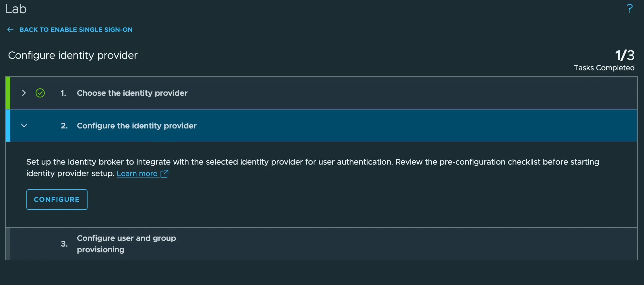Image resolution: width=644 pixels, height=285 pixels.
Task: Open the help question mark icon
Action: (629, 9)
